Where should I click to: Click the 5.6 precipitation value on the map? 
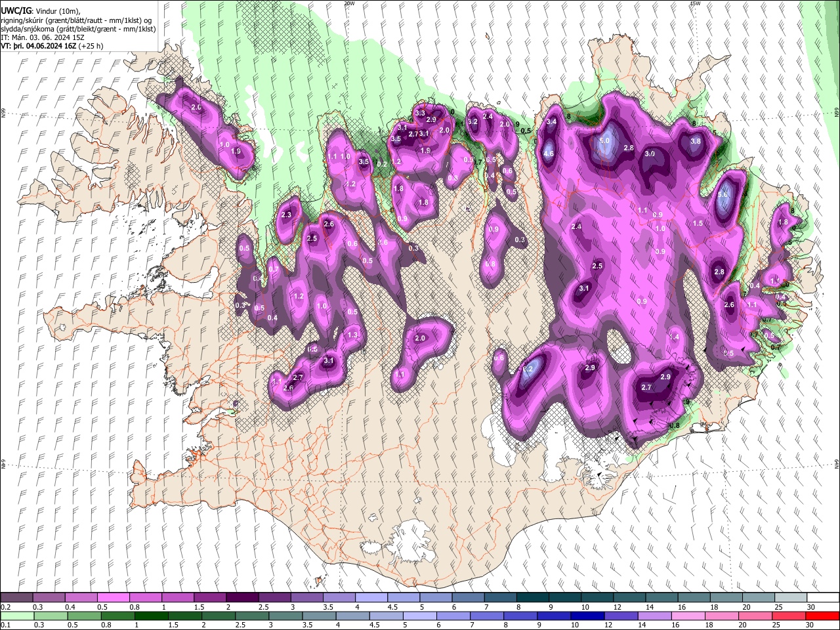coord(723,195)
